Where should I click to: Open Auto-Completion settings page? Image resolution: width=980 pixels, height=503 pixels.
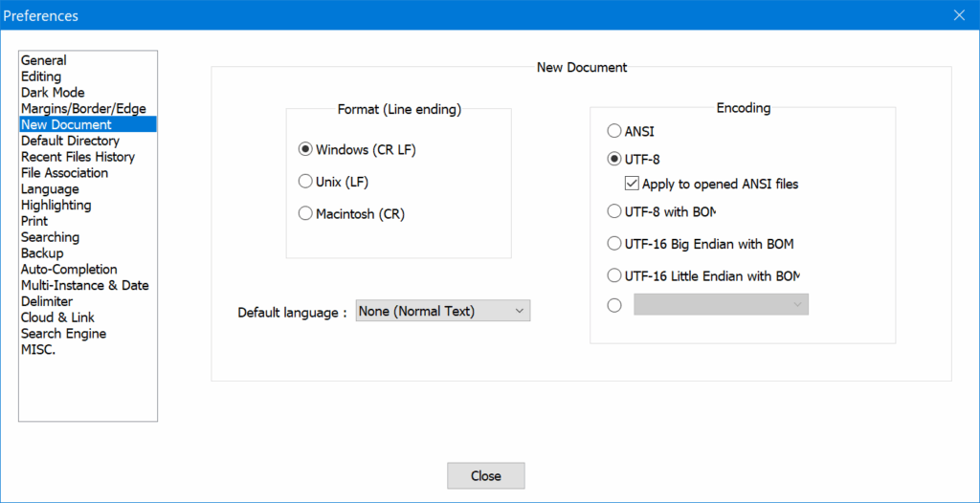click(x=69, y=270)
